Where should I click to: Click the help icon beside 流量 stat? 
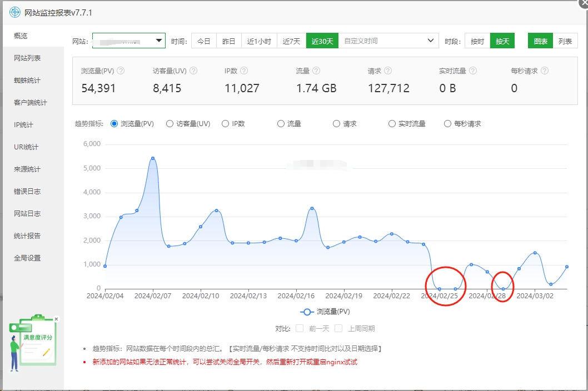click(x=316, y=71)
